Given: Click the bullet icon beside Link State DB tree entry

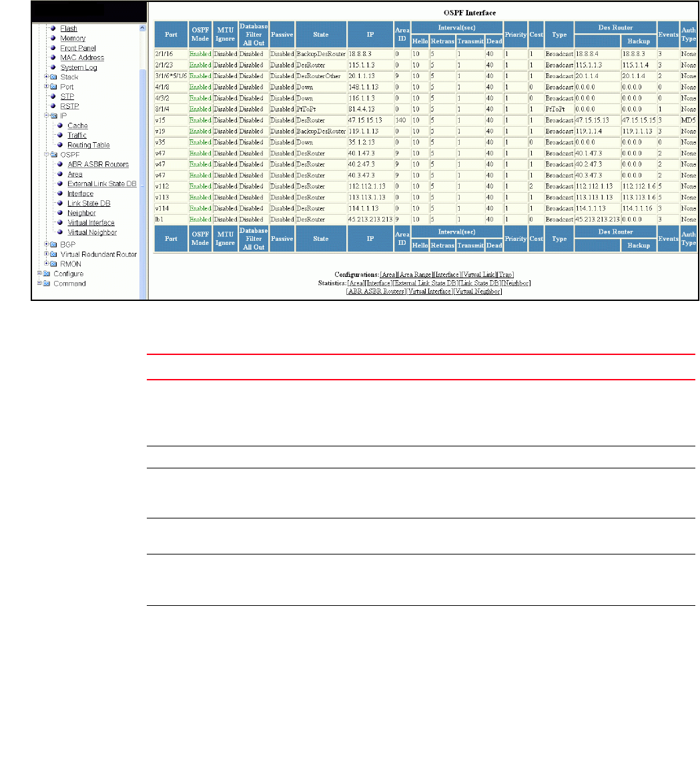Looking at the screenshot, I should (x=60, y=203).
